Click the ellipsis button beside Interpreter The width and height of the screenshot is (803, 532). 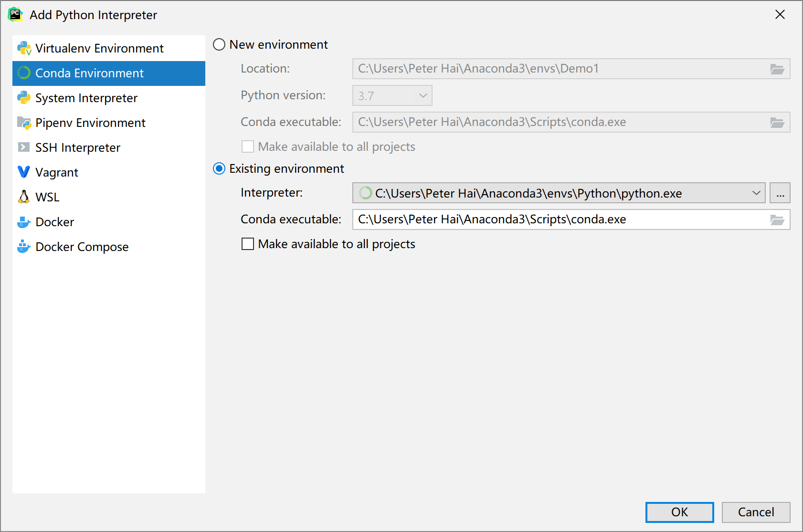(x=780, y=193)
